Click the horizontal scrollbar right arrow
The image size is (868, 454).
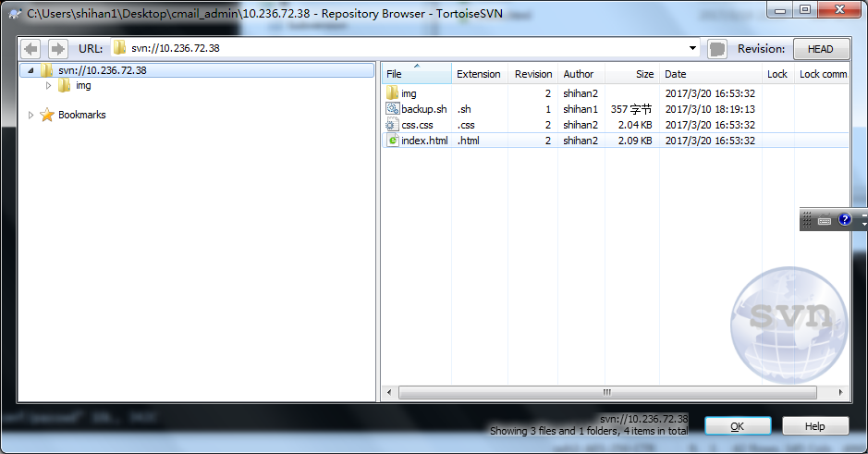[x=841, y=392]
